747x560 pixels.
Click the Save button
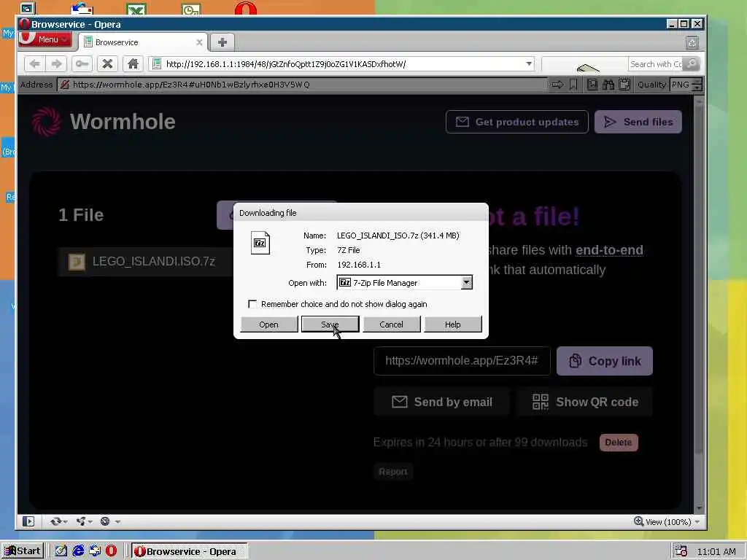(x=330, y=324)
